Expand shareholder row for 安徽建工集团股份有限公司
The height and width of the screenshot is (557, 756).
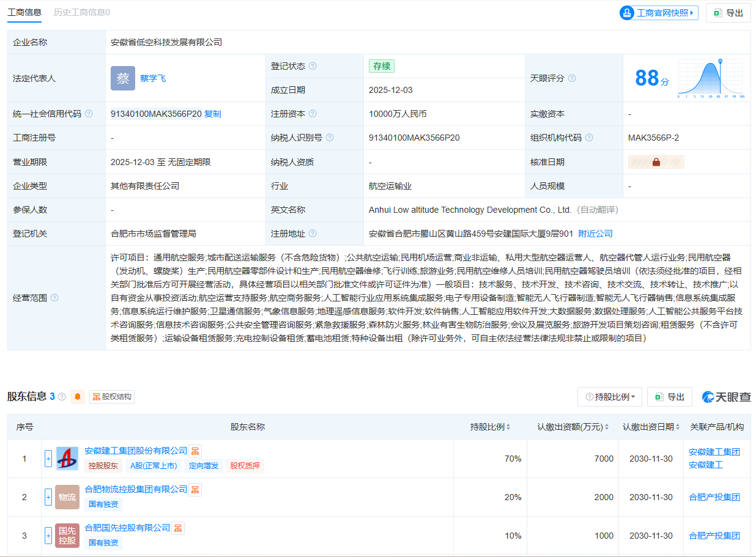point(48,459)
